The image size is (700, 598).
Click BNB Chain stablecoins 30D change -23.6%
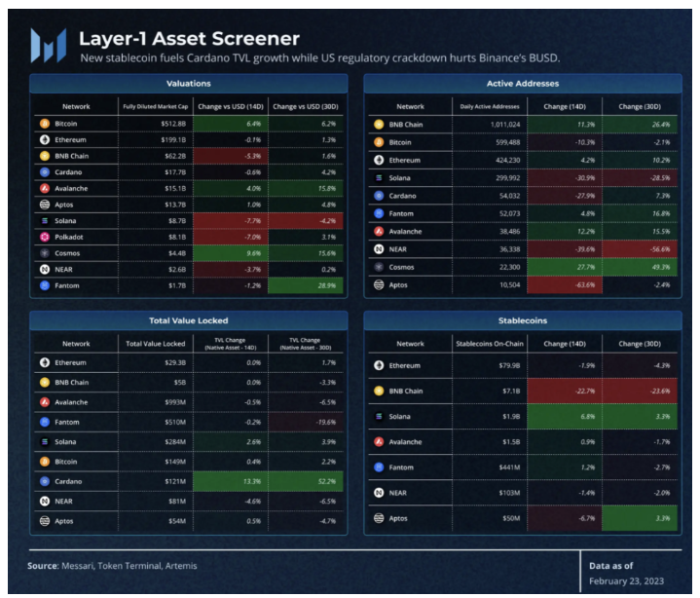click(x=640, y=392)
